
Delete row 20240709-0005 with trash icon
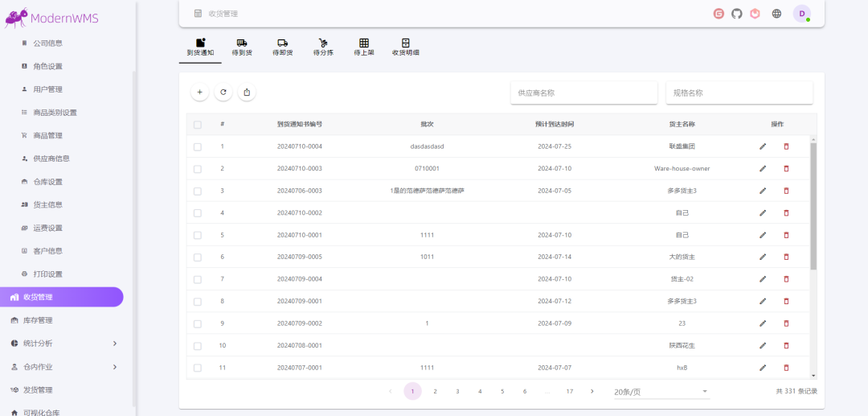(x=786, y=257)
